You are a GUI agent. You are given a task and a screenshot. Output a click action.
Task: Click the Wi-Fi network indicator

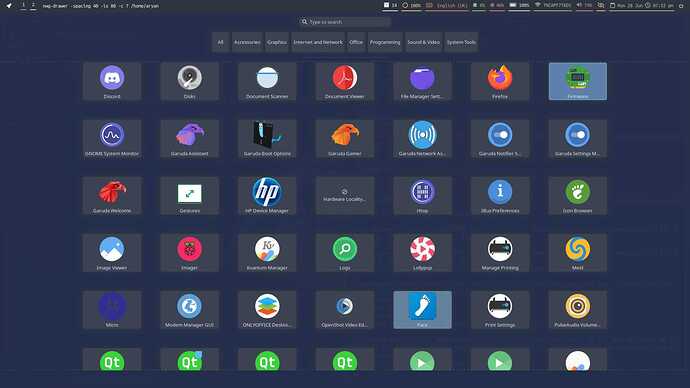click(x=553, y=6)
